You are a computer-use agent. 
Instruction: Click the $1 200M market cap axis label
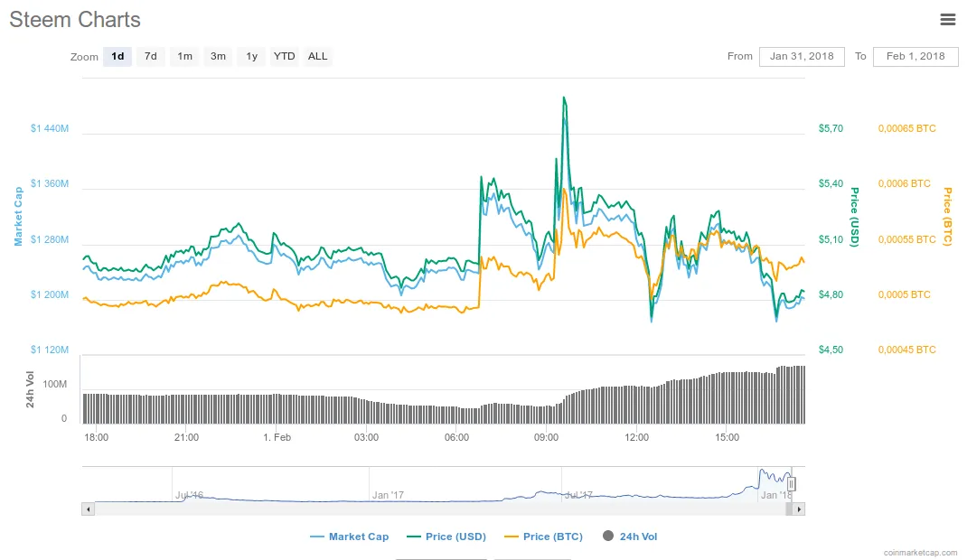[x=50, y=295]
